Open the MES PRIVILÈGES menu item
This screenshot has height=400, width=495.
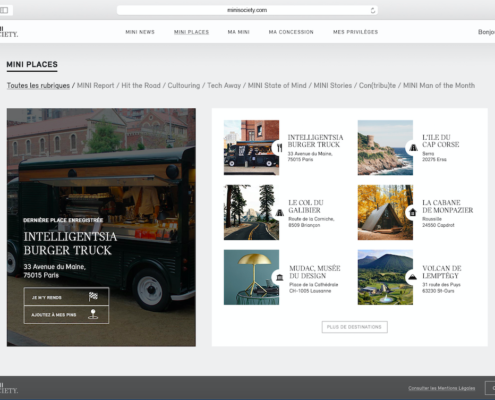click(355, 32)
